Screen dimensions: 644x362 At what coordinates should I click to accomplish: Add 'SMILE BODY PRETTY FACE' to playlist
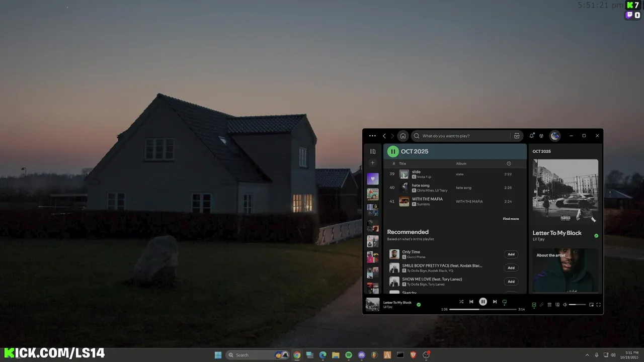click(511, 268)
